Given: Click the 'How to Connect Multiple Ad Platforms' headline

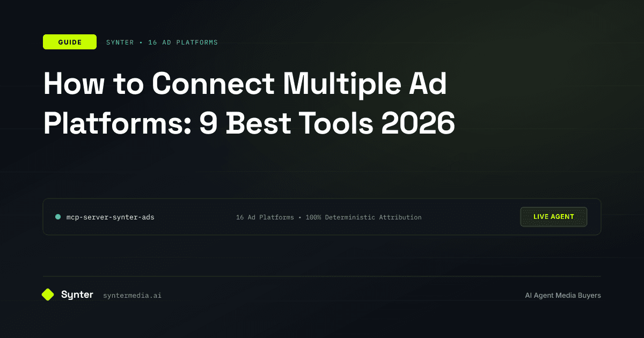Looking at the screenshot, I should [x=249, y=104].
